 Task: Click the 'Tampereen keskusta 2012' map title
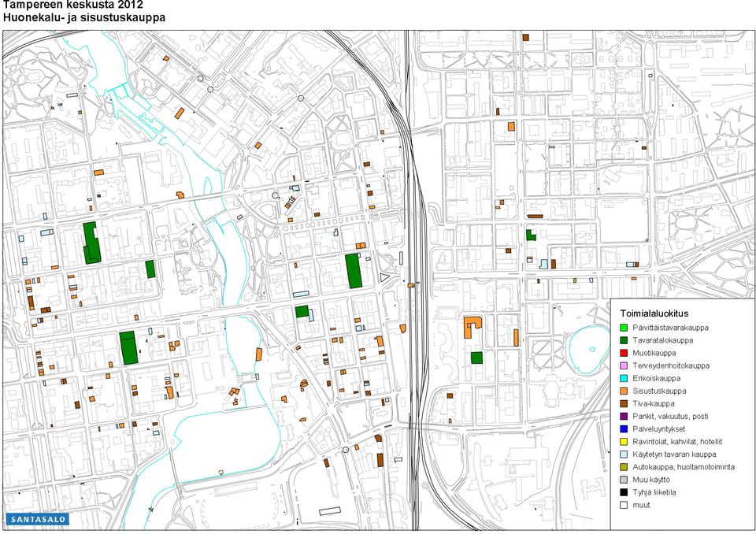[72, 5]
